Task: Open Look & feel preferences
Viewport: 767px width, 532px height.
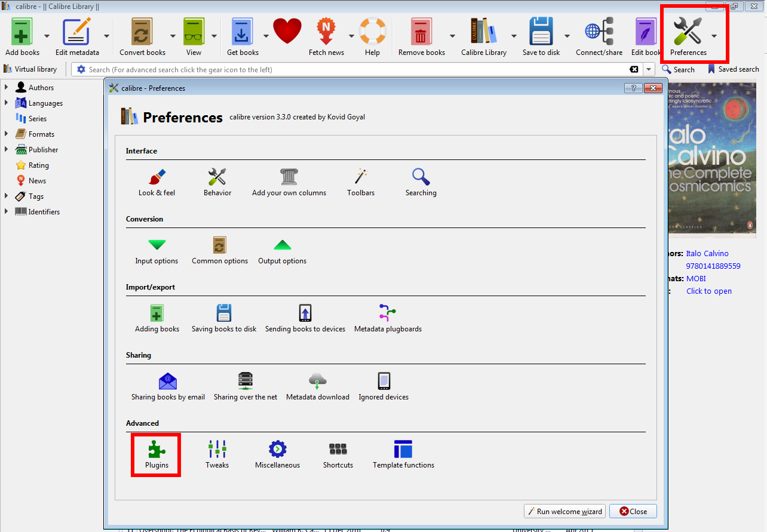Action: point(157,182)
